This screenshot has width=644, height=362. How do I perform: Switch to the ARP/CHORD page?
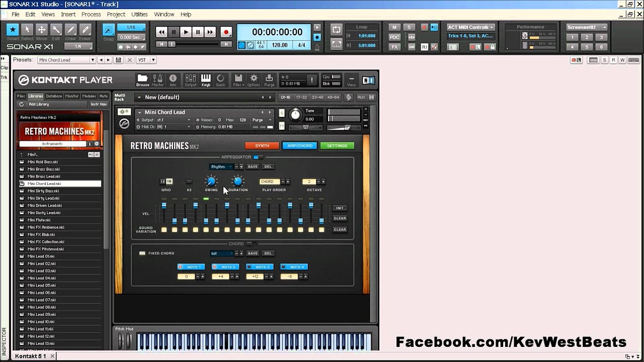pos(299,146)
